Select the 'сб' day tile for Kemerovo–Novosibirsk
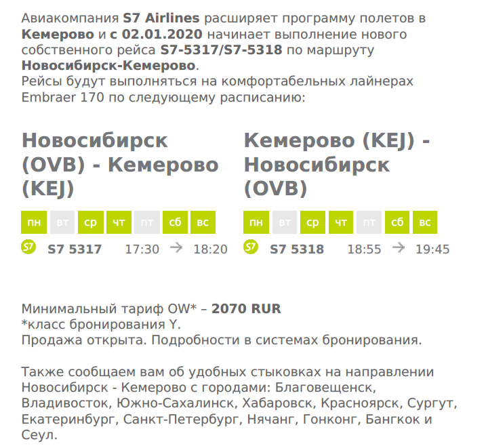486x448 pixels. 397,222
